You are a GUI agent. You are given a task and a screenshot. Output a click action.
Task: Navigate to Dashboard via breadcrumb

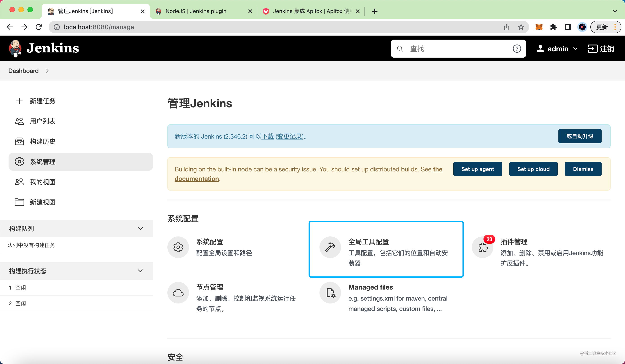click(x=23, y=71)
